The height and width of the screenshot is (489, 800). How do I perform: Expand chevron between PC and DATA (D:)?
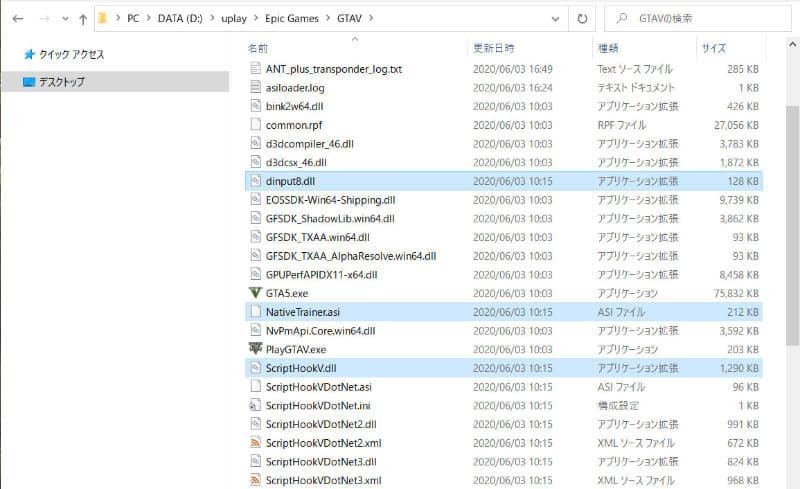[x=149, y=18]
